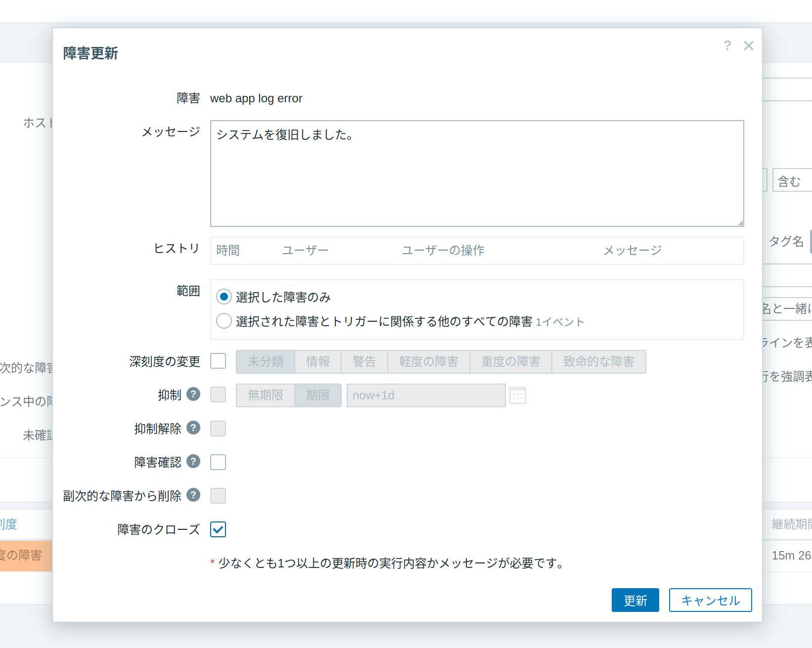The height and width of the screenshot is (648, 812).
Task: Click the キャンセル button
Action: coord(710,600)
